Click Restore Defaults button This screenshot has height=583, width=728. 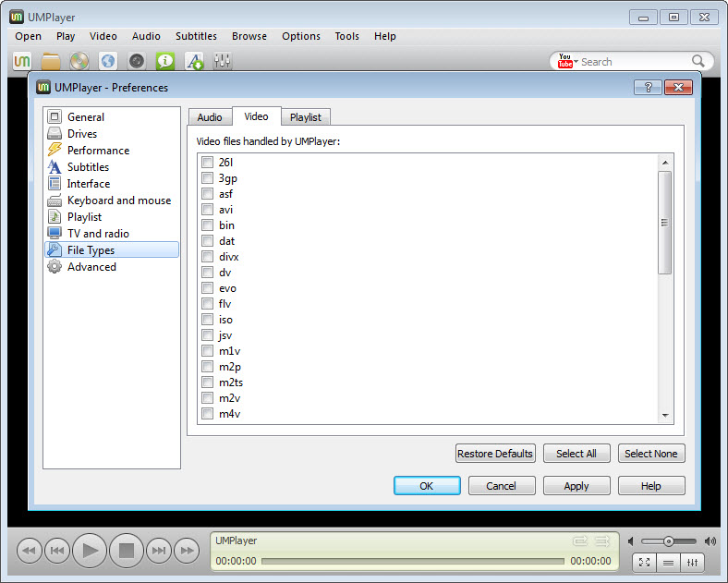pyautogui.click(x=495, y=454)
